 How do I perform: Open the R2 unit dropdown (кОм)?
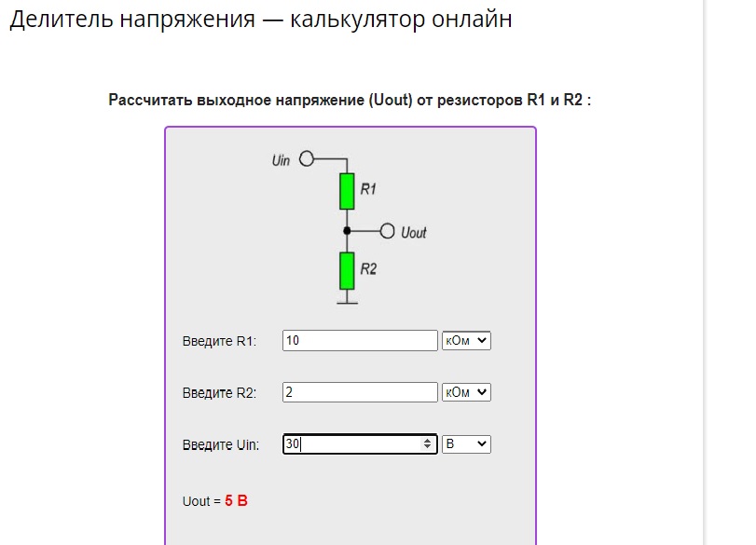pos(466,392)
